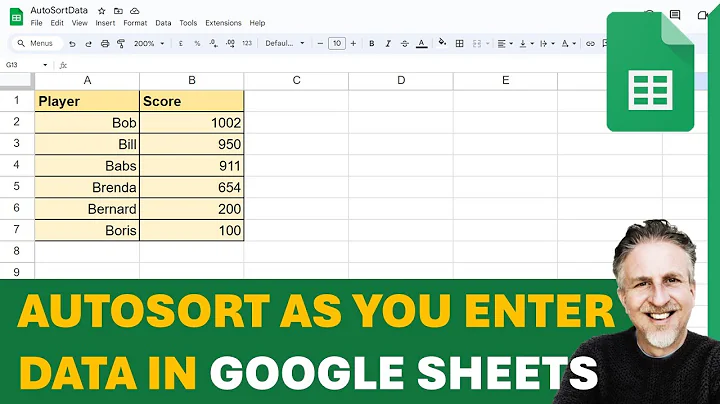The image size is (720, 404).
Task: Open the Data menu
Action: 163,23
